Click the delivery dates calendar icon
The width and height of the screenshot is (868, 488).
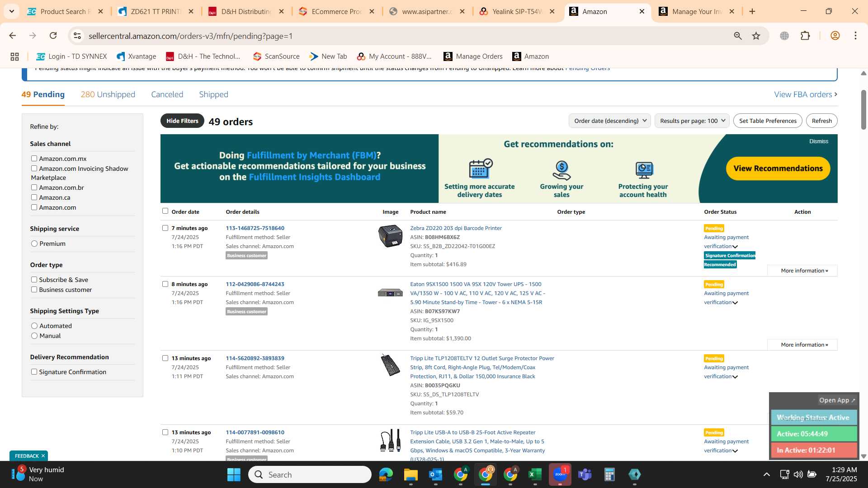[x=480, y=169]
